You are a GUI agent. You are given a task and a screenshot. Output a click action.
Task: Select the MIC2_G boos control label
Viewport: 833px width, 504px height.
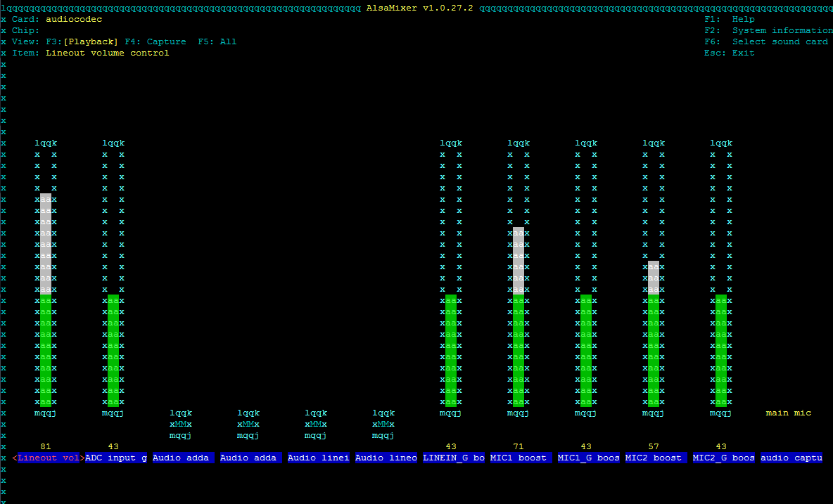[x=723, y=458]
